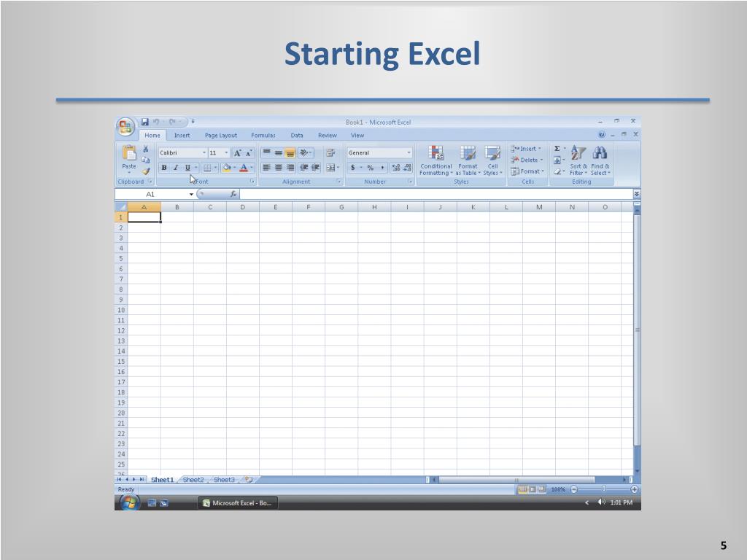Click the Decrease Font Size icon

click(x=249, y=153)
